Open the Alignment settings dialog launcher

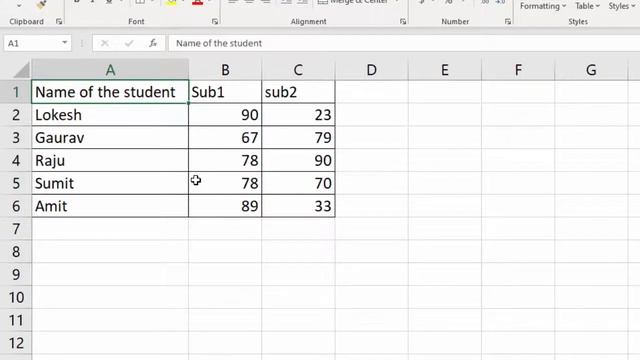[x=403, y=22]
